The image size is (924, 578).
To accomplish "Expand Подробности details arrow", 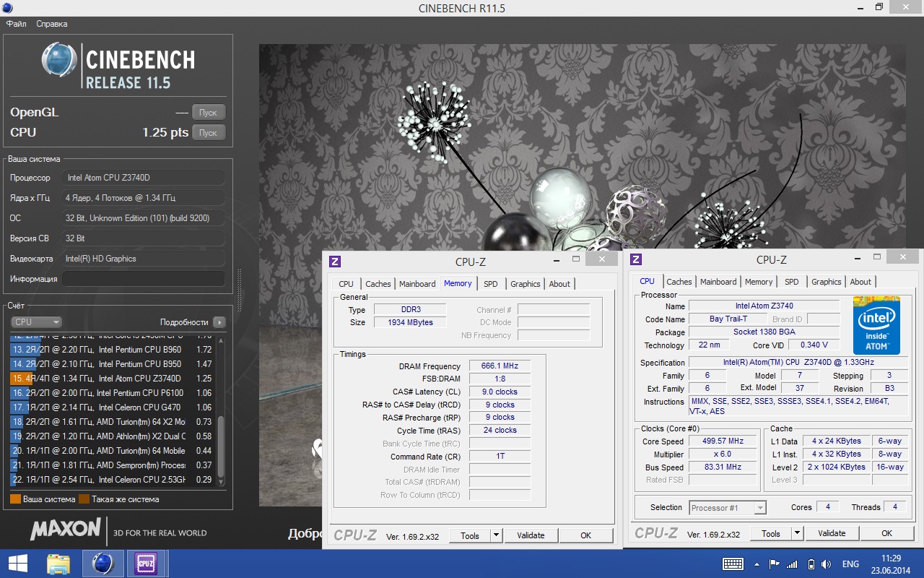I will pos(219,322).
